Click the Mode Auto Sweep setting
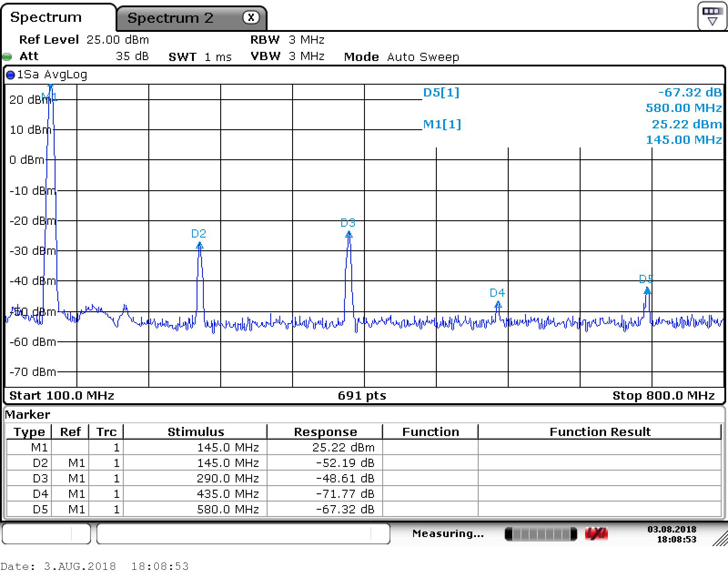The height and width of the screenshot is (588, 728). (401, 57)
